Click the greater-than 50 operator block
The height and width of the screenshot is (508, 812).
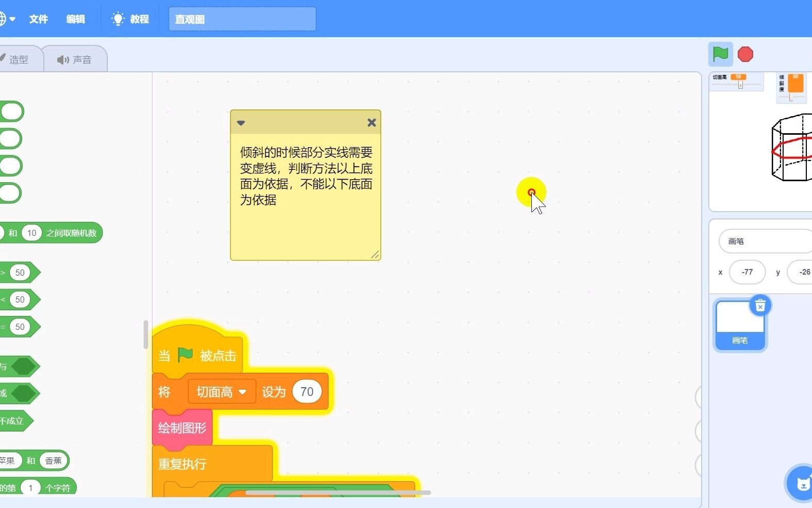[20, 273]
